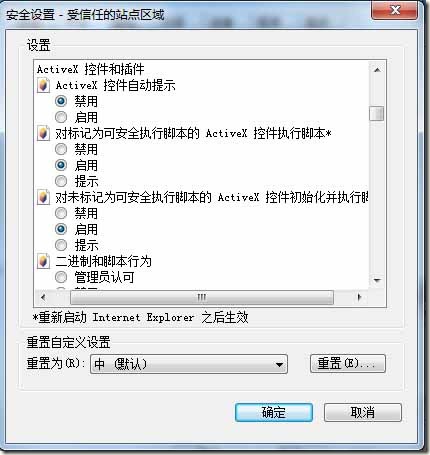The width and height of the screenshot is (430, 455).
Task: Select 禁用 under ActiveX 控件自动提示
Action: pos(61,101)
